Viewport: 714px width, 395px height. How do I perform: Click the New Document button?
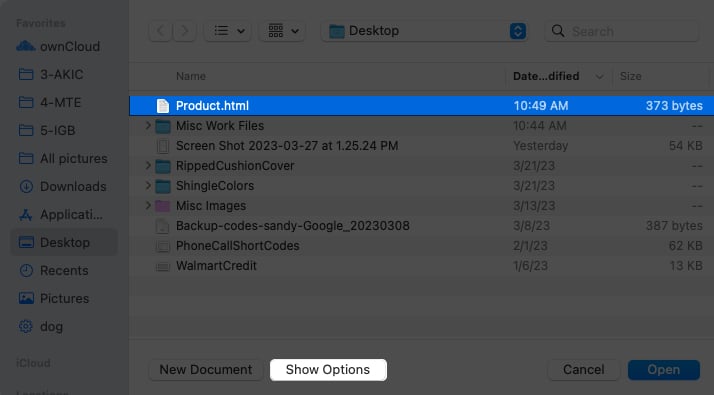click(205, 369)
